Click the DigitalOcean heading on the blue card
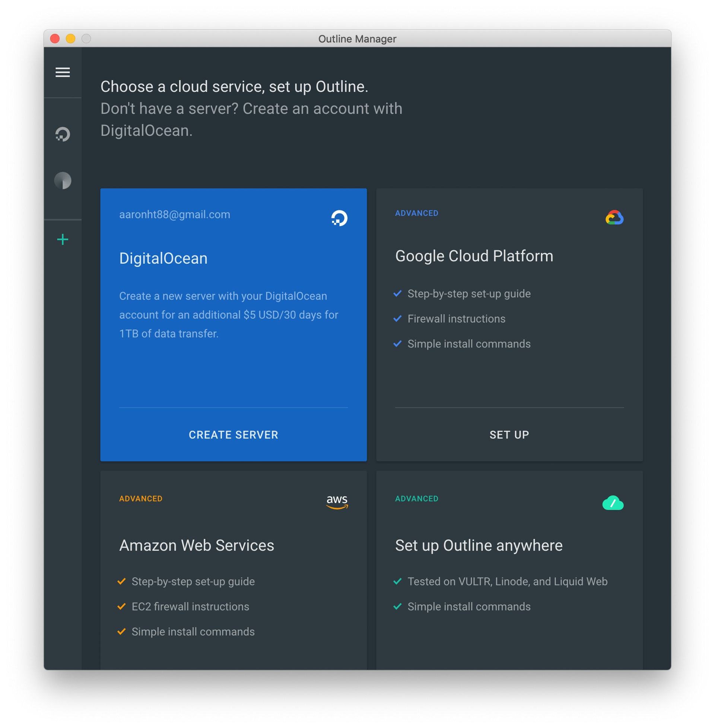 [163, 259]
